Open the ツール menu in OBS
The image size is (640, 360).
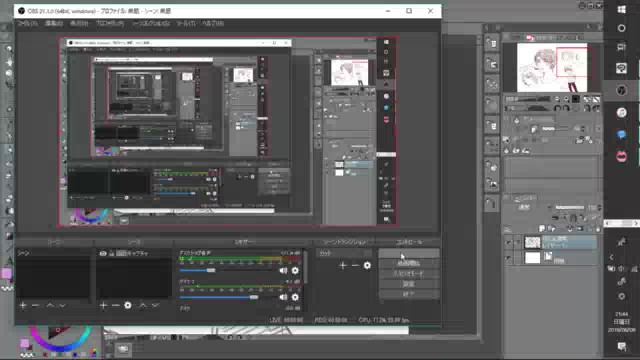pos(186,24)
